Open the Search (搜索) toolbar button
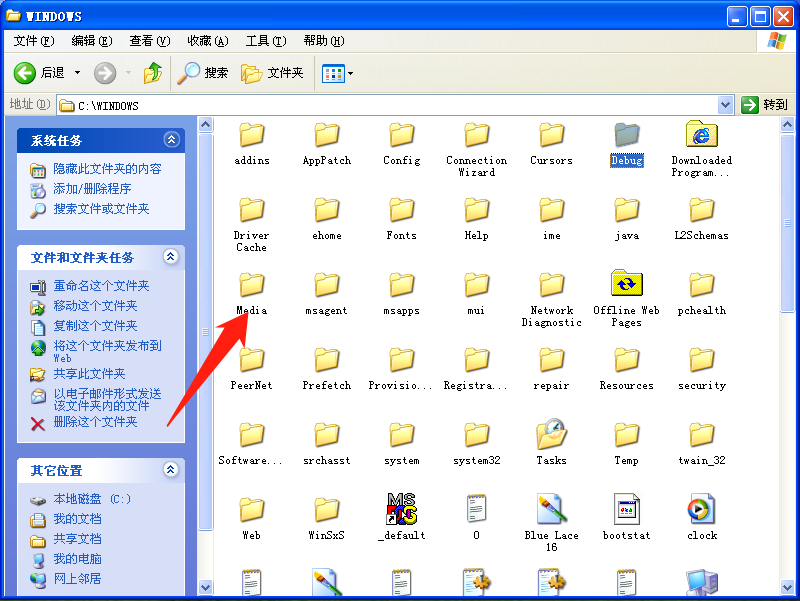This screenshot has width=800, height=601. (203, 73)
